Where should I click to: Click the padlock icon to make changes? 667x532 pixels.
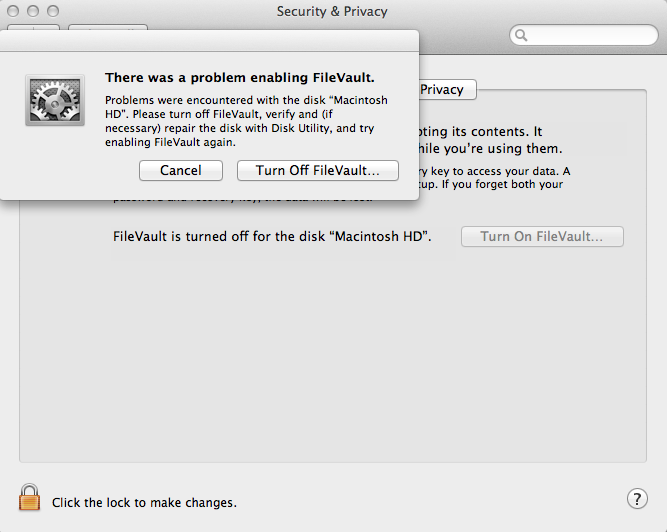coord(29,497)
